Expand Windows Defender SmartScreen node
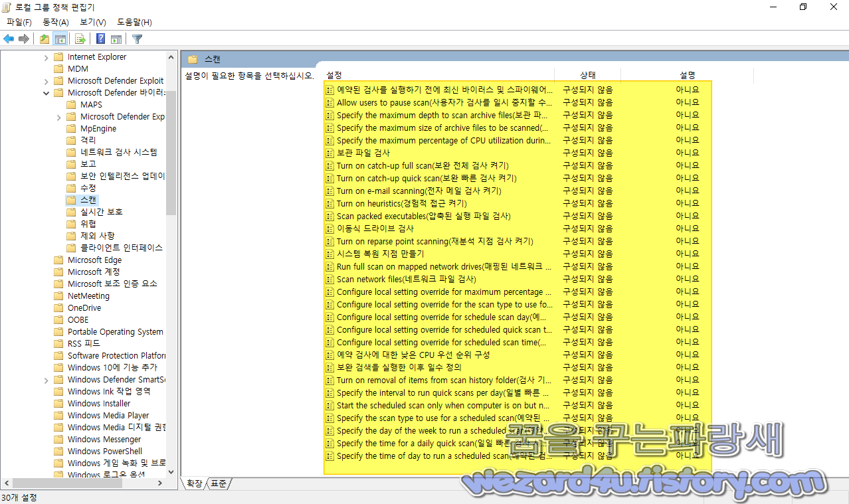Image resolution: width=849 pixels, height=504 pixels. tap(46, 380)
